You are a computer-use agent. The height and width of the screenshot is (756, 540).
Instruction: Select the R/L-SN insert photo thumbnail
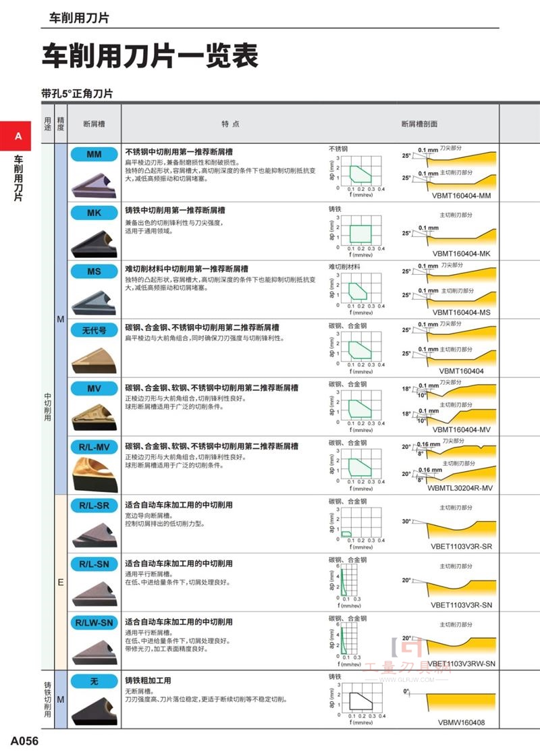coord(94,595)
